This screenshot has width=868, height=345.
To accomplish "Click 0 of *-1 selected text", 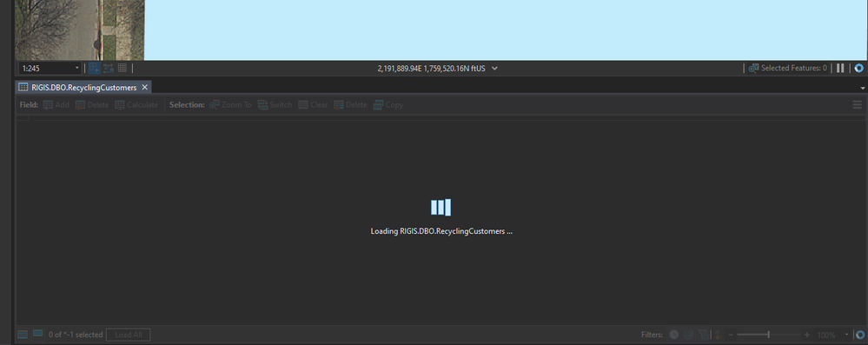I will (x=76, y=335).
